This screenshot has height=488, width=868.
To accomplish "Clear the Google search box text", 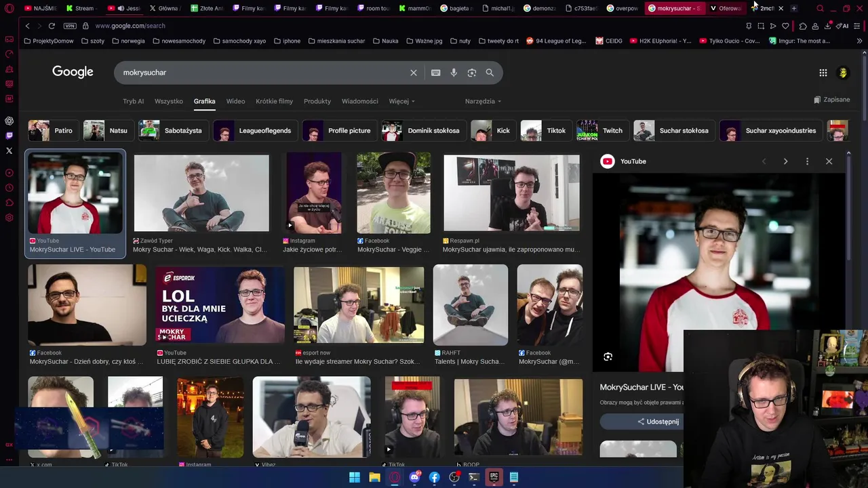I will [413, 73].
